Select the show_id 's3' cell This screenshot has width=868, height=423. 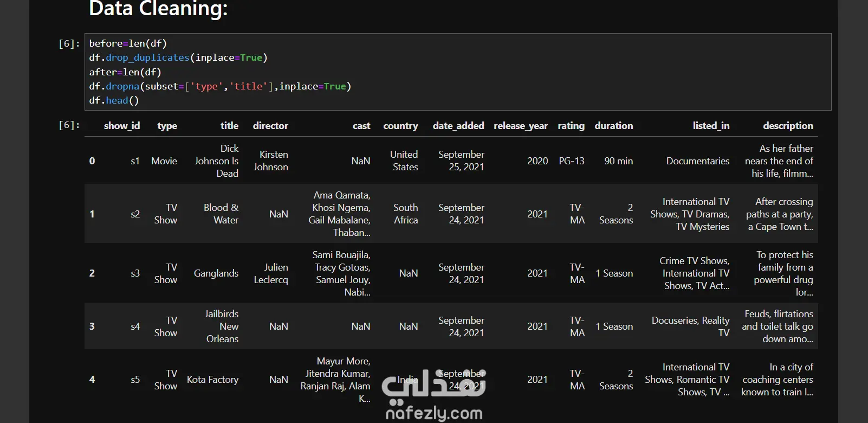click(x=135, y=273)
